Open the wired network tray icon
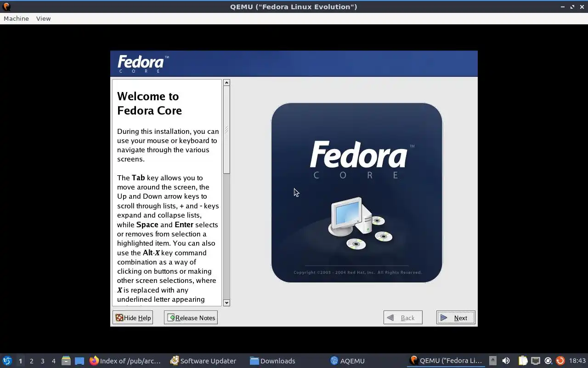Image resolution: width=588 pixels, height=368 pixels. click(x=535, y=361)
